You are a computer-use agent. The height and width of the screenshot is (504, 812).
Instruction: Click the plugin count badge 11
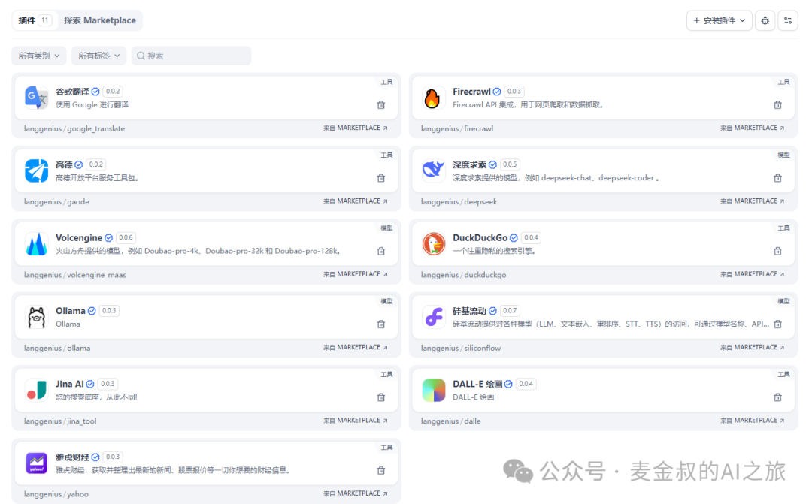pyautogui.click(x=45, y=20)
